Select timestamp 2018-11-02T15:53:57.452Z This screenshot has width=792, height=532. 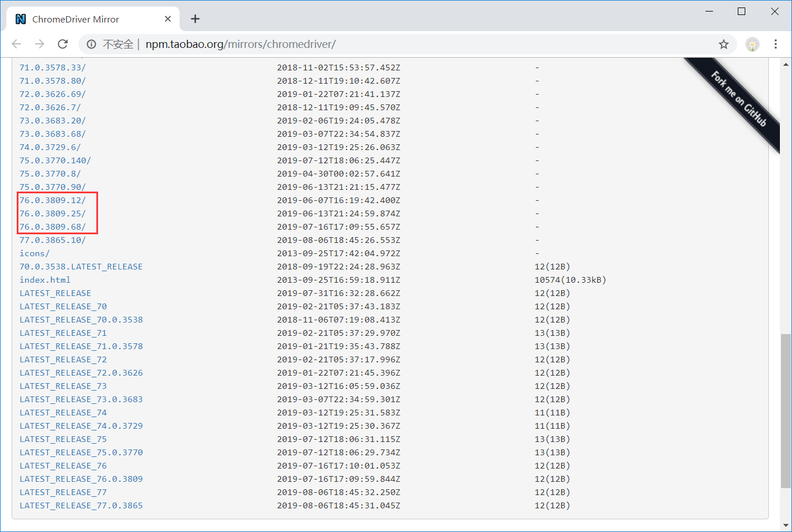pos(339,68)
